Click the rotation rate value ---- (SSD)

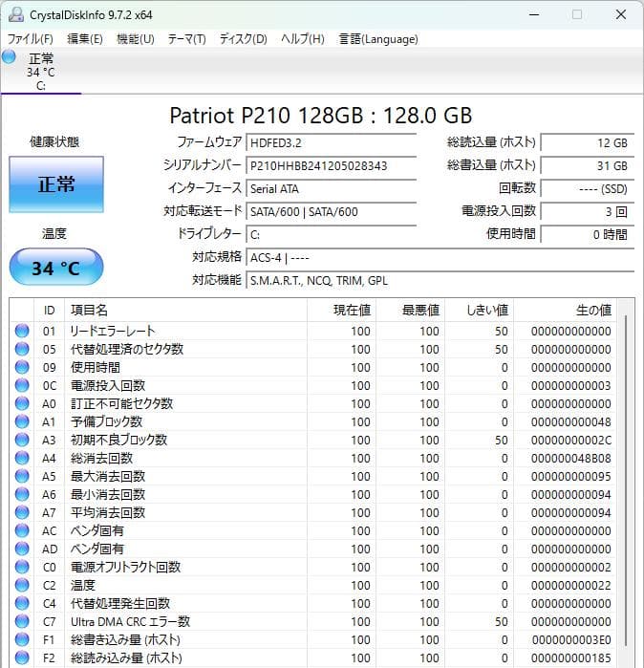coord(588,188)
